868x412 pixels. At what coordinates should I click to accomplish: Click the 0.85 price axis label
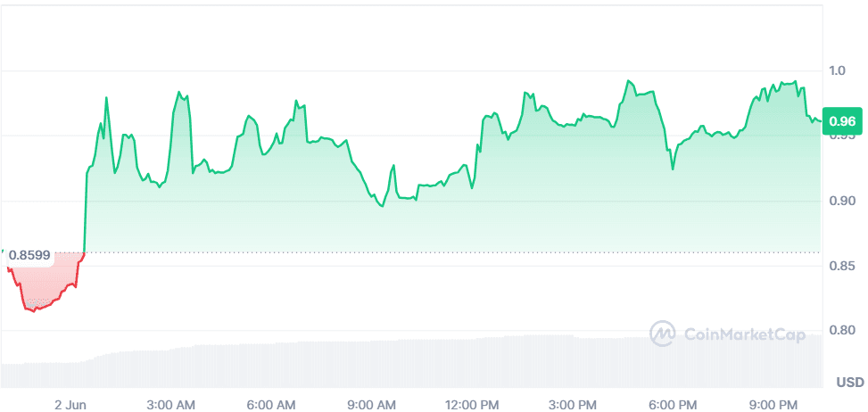tap(843, 267)
